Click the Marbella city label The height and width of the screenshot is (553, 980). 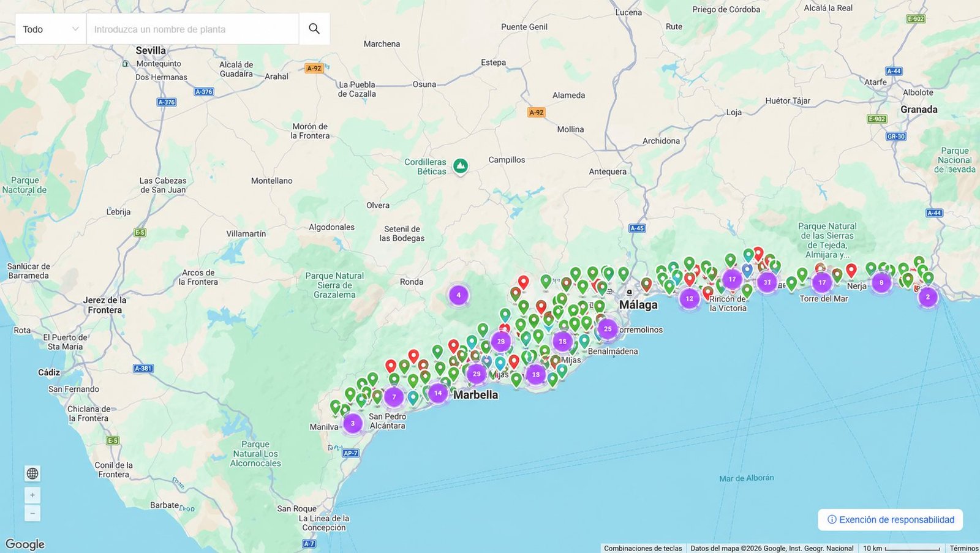coord(476,395)
